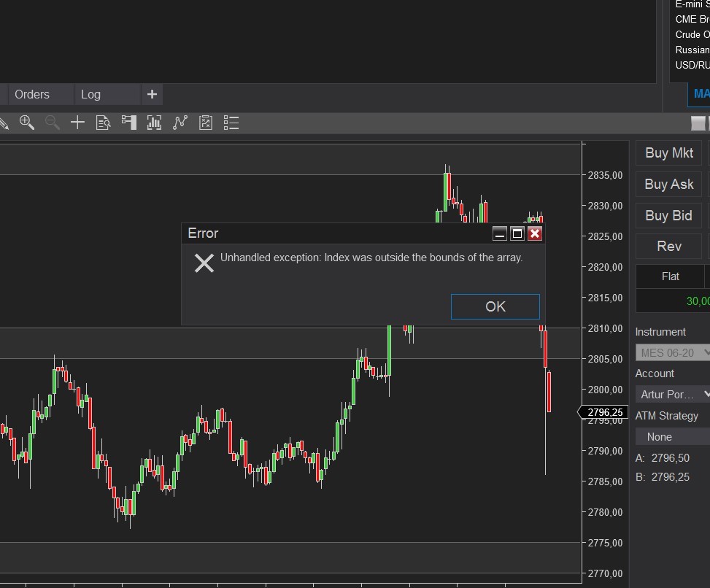Open chart Properties list icon
710x588 pixels.
[x=231, y=123]
